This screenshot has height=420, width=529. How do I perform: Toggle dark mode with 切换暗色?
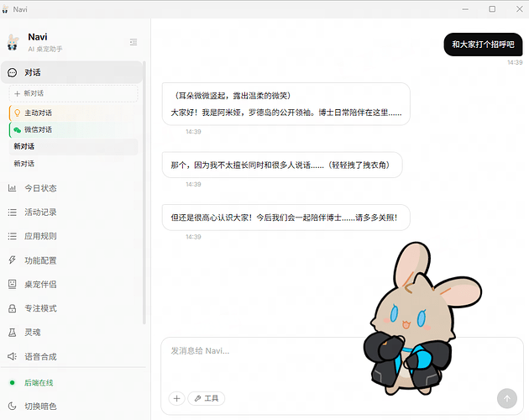click(x=40, y=407)
